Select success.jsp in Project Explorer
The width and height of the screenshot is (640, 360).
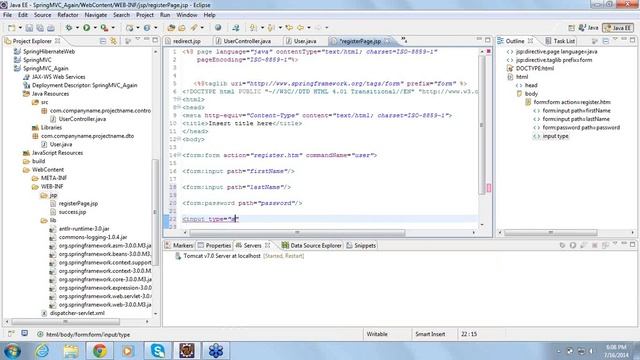tap(72, 212)
